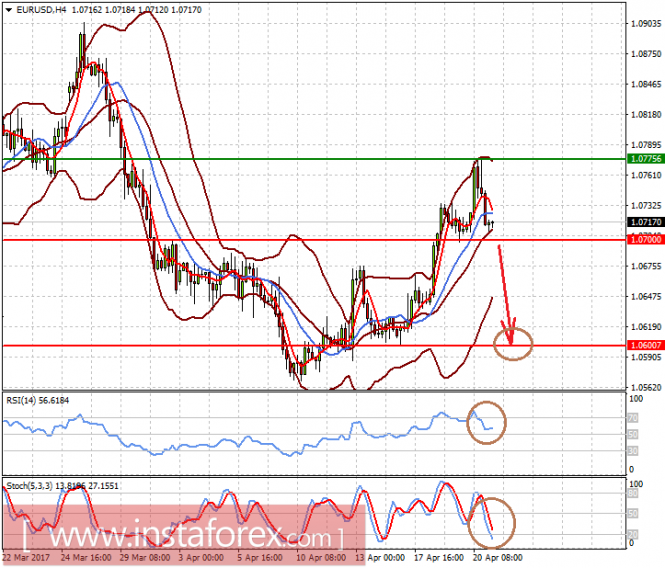This screenshot has height=568, width=665.
Task: Click the red downward arrow drawing
Action: (506, 294)
